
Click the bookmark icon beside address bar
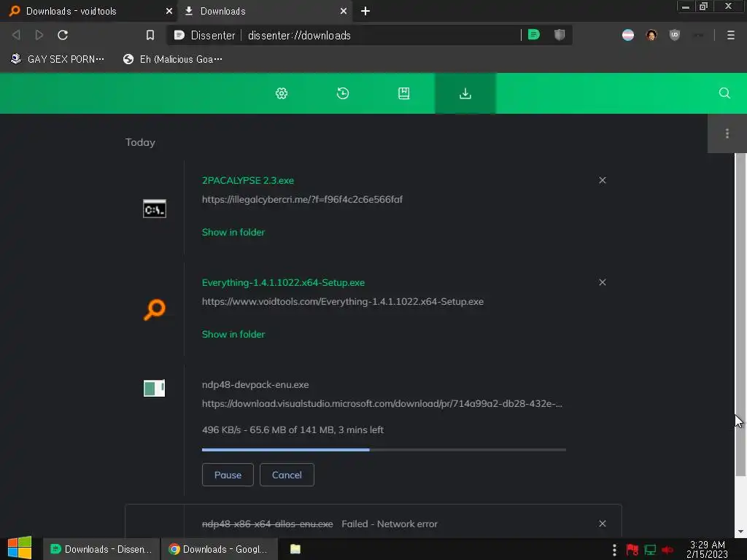tap(150, 35)
